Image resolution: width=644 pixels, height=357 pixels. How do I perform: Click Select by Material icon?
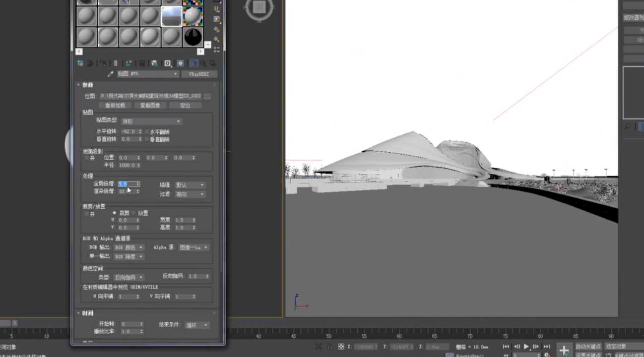pyautogui.click(x=217, y=39)
